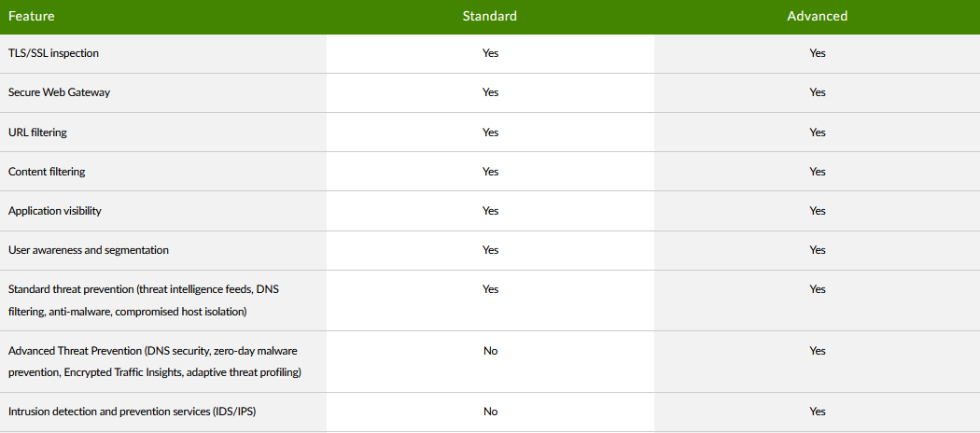This screenshot has width=980, height=433.
Task: Click Standard's No for Advanced Threat Prevention
Action: coord(490,351)
